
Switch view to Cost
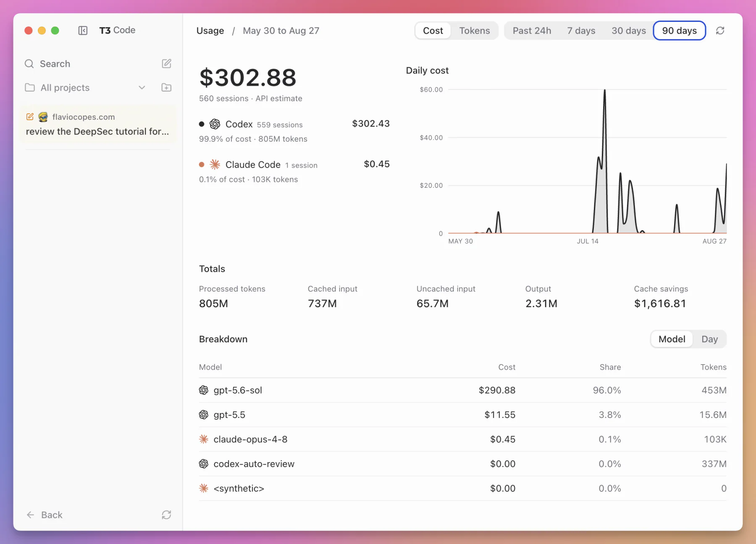pos(433,31)
